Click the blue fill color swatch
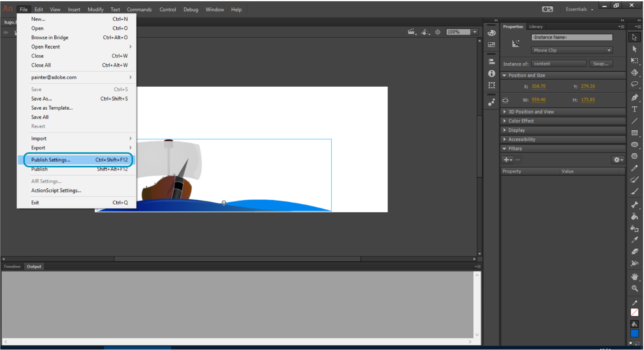The width and height of the screenshot is (644, 350). click(634, 334)
